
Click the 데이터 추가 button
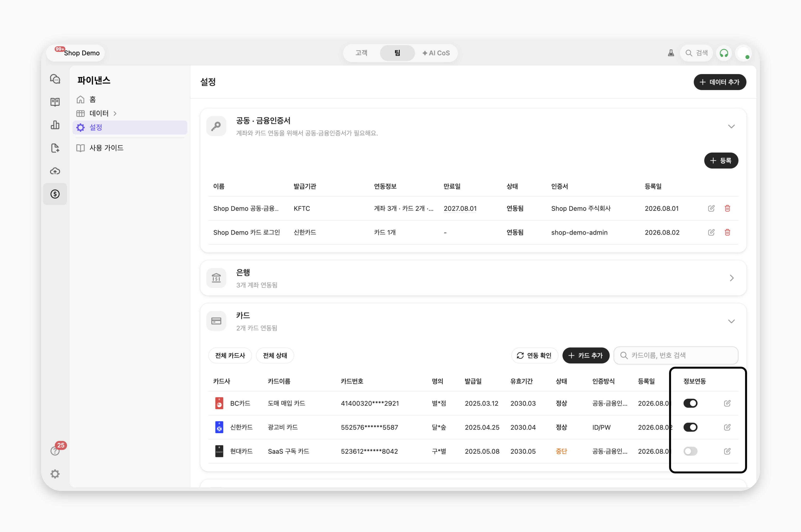click(720, 82)
